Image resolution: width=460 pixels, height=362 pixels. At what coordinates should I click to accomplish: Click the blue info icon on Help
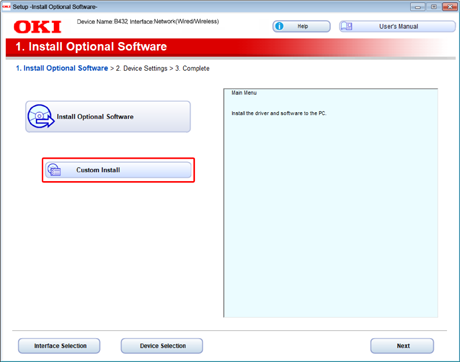click(x=279, y=26)
